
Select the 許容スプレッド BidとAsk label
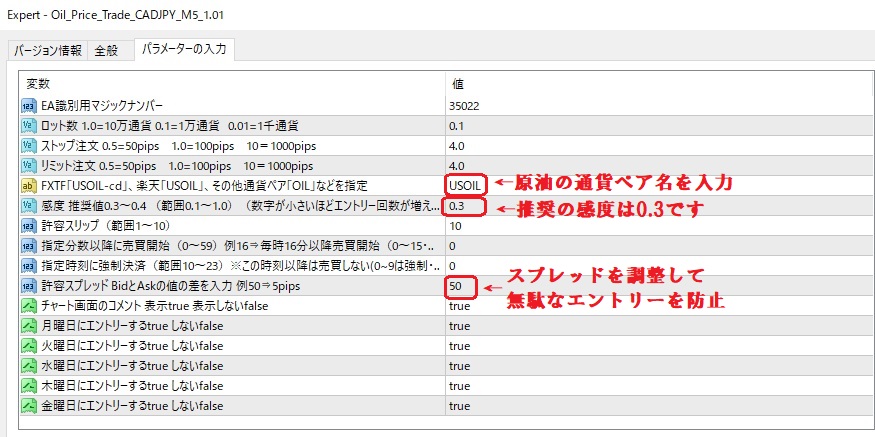[172, 286]
